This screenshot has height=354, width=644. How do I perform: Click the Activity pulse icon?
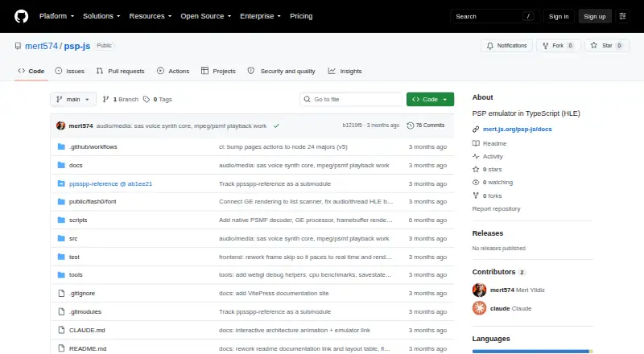tap(476, 156)
